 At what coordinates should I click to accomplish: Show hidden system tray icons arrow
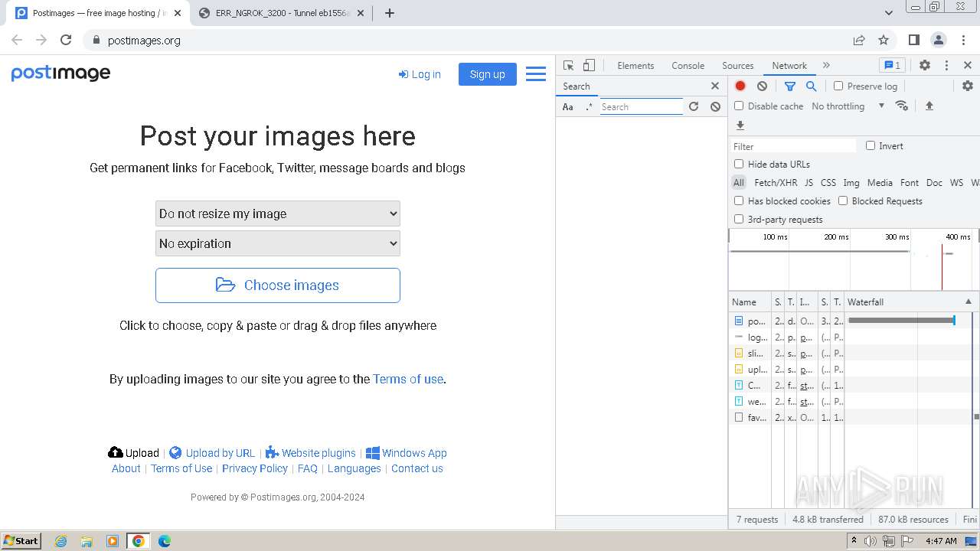click(854, 541)
